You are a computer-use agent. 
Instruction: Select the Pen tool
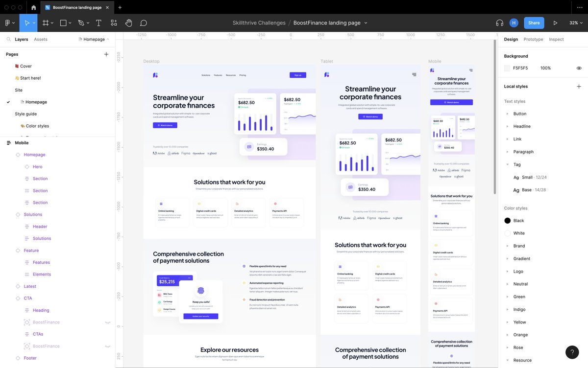(81, 23)
